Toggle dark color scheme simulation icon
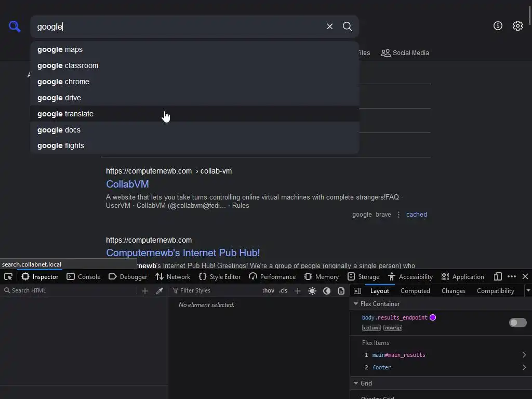 [x=327, y=291]
